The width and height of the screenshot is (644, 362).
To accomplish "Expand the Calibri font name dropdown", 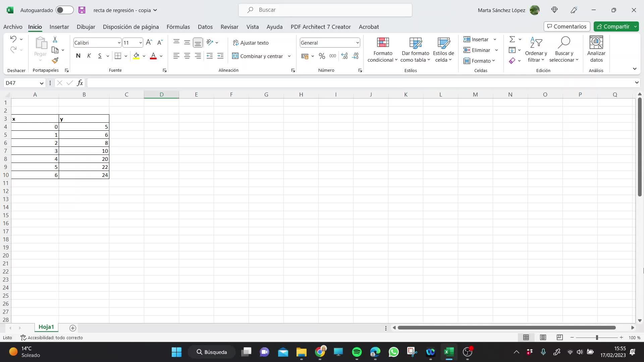I will 119,43.
